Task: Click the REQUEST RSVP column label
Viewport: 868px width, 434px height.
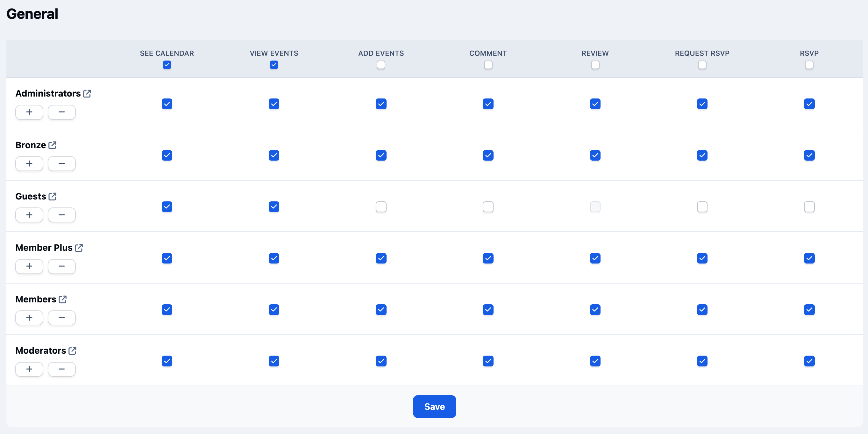Action: (x=702, y=53)
